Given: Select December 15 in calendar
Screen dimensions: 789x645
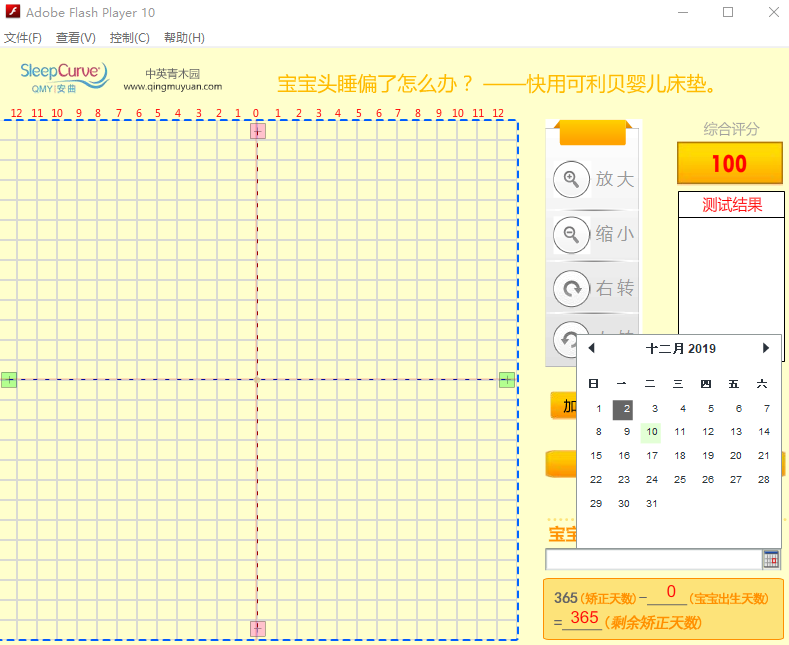Looking at the screenshot, I should tap(596, 456).
